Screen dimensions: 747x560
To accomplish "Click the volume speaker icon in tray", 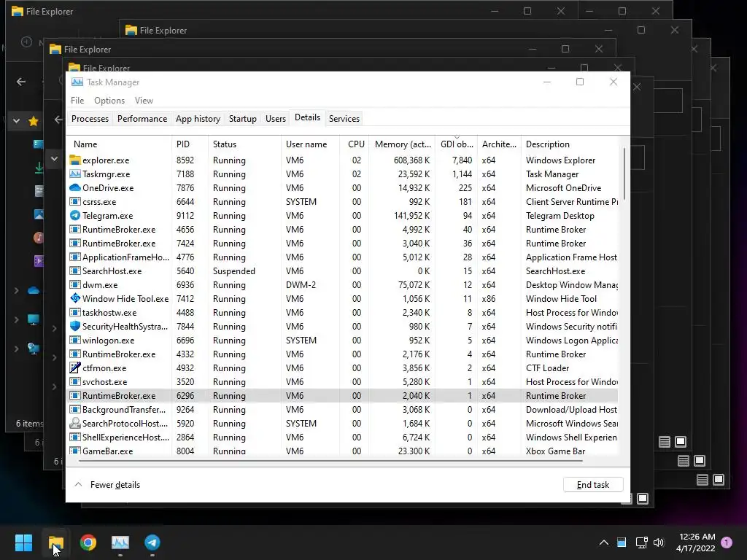I will point(659,542).
